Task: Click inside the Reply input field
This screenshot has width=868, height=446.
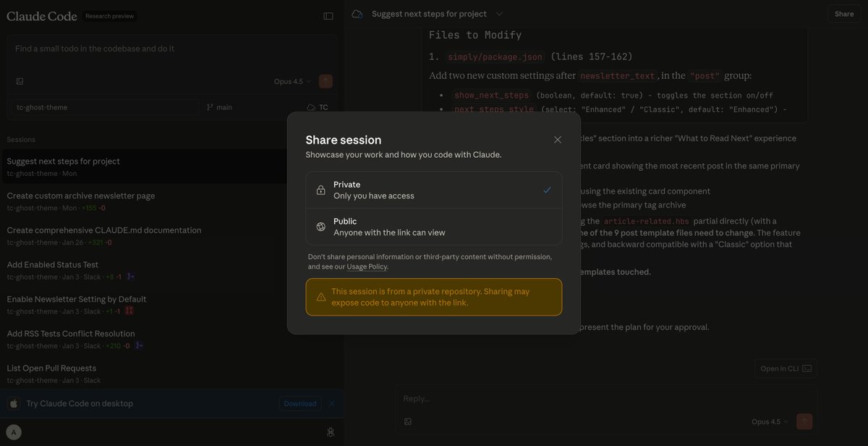Action: (506, 397)
